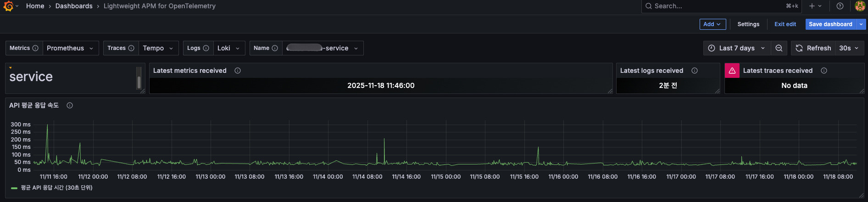
Task: Click info icon next to API 평균 응답 속도
Action: [x=70, y=105]
